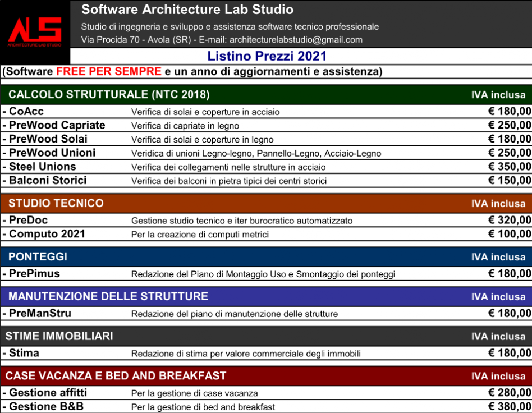Select the PreWood Unioni product name

[52, 153]
